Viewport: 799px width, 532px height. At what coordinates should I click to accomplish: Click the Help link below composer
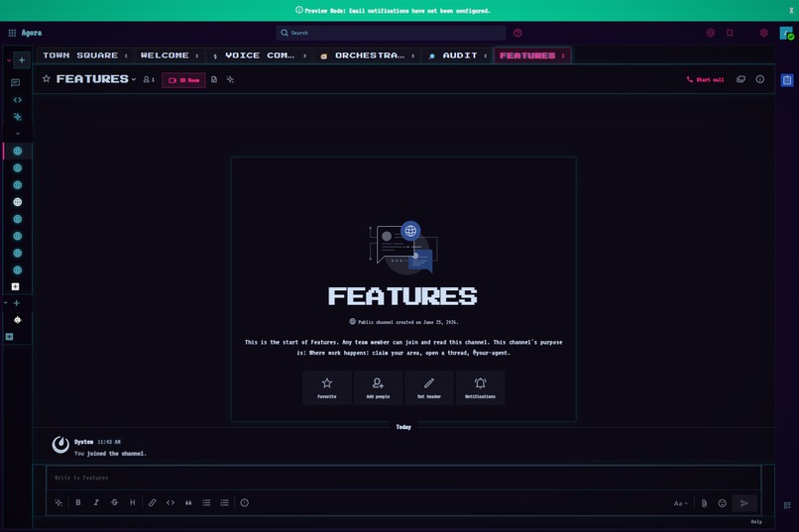tap(756, 522)
